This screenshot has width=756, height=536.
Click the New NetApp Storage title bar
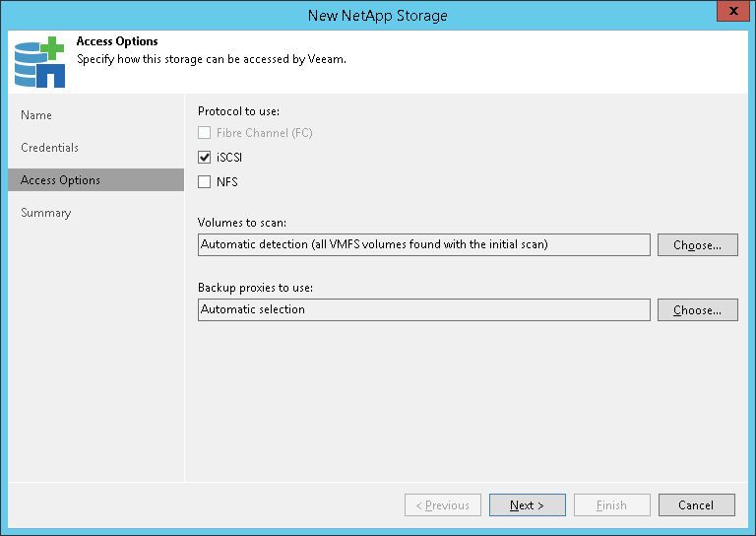pyautogui.click(x=378, y=15)
